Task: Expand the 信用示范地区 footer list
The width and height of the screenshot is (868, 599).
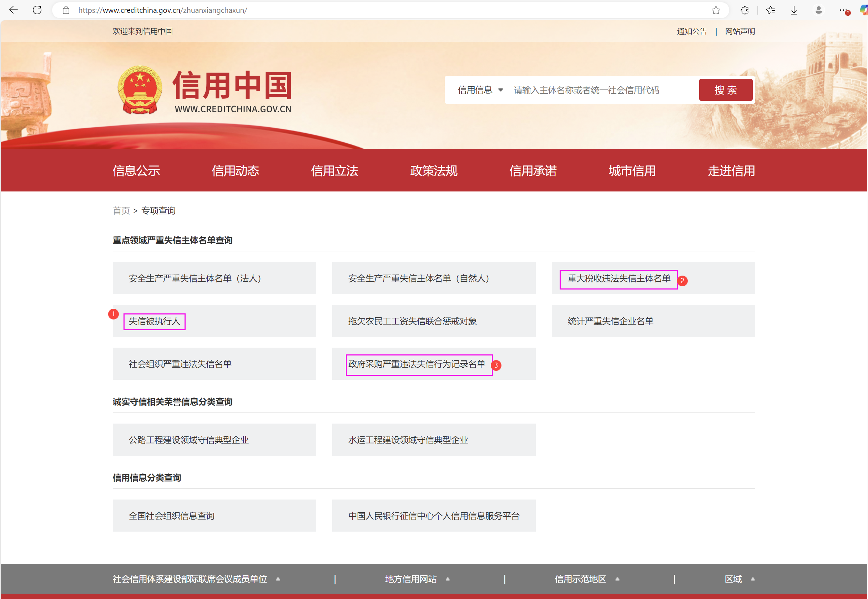Action: click(587, 579)
